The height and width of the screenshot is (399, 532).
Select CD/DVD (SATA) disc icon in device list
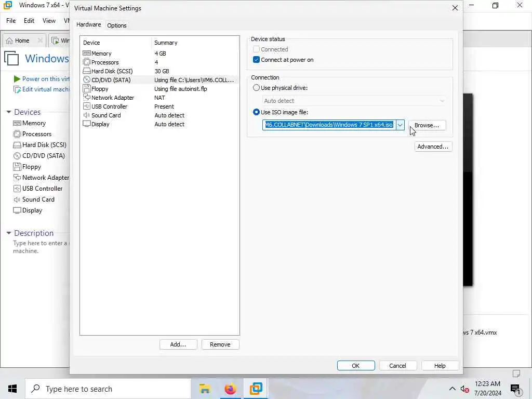point(87,79)
